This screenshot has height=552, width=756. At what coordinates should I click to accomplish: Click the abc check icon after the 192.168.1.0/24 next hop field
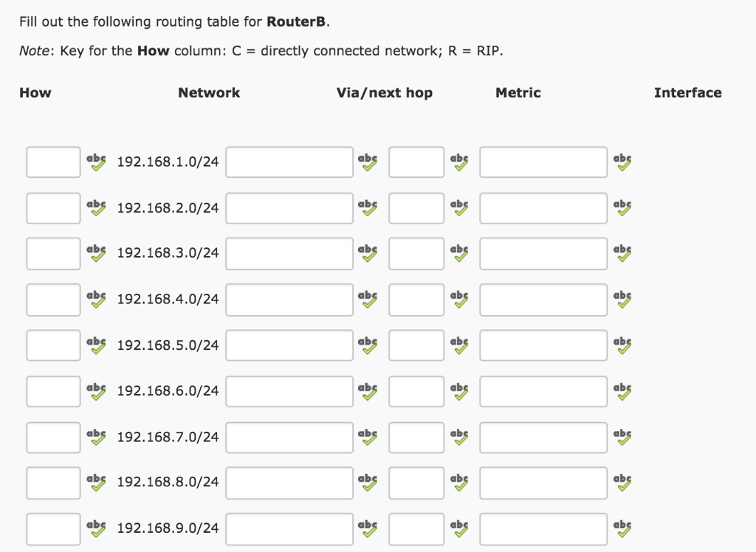coord(367,162)
